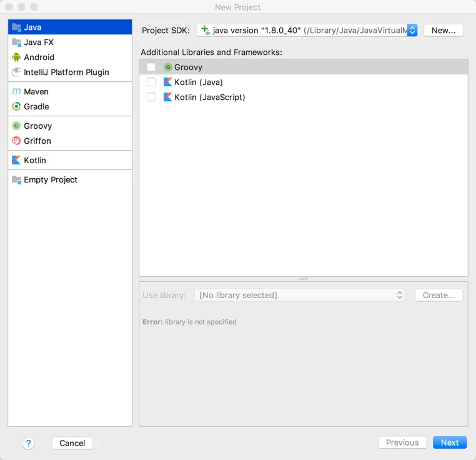Tick the Kotlin (JavaScript) checkbox
476x460 pixels.
[151, 97]
